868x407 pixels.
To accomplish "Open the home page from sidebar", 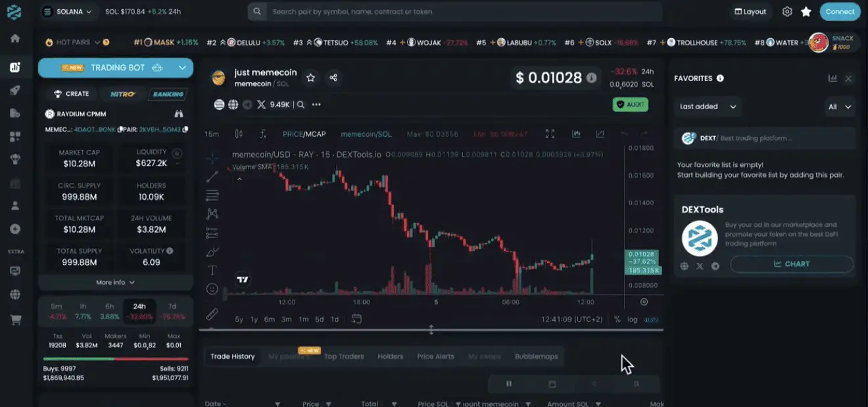I will [14, 38].
